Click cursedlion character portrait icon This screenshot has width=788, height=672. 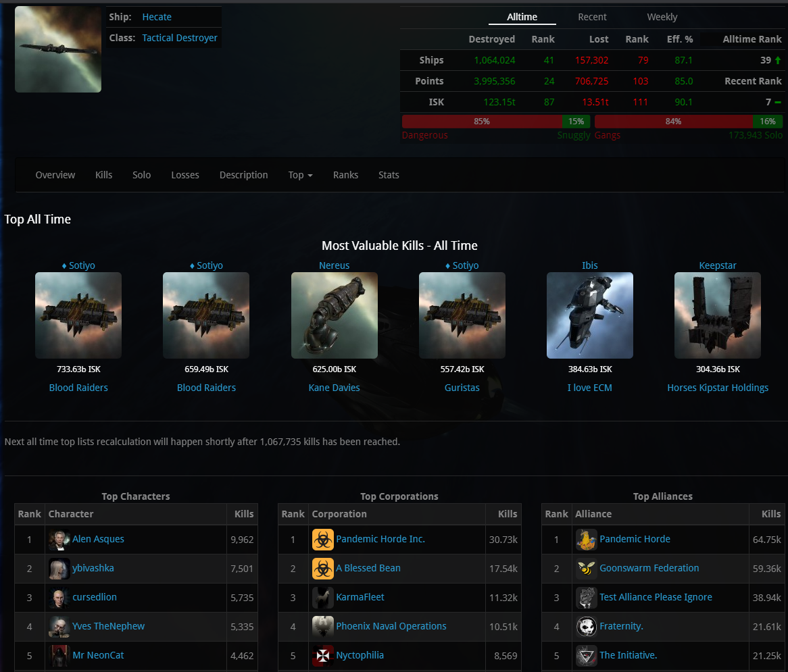click(59, 598)
